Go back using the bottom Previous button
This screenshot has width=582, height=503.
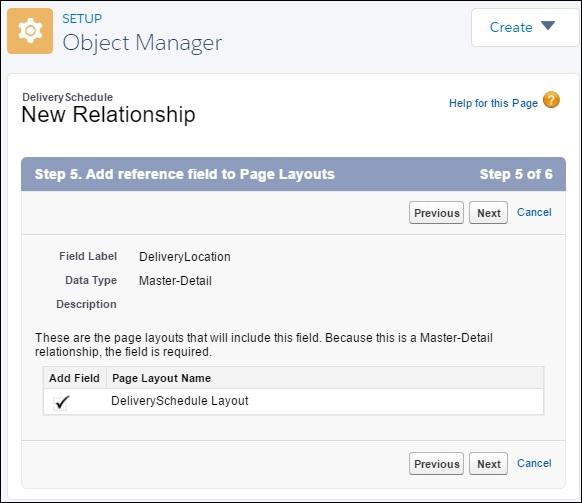click(x=436, y=464)
